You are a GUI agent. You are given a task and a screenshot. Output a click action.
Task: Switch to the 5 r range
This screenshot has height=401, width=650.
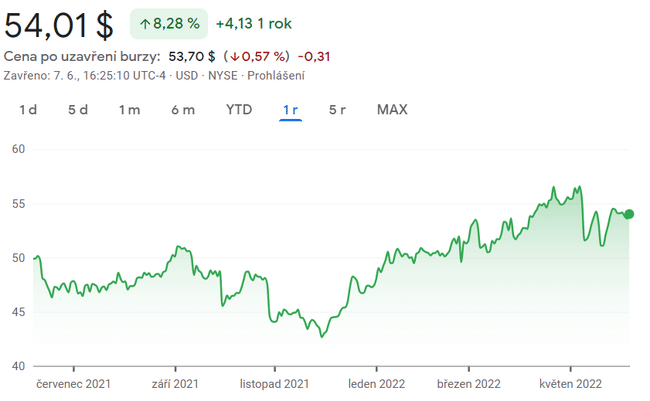[x=337, y=110]
